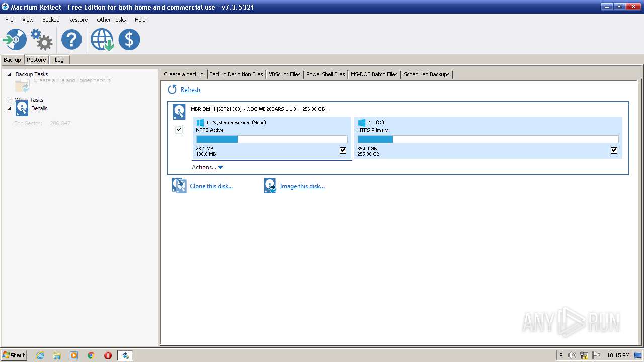Collapse the Details section arrow
644x362 pixels.
9,108
